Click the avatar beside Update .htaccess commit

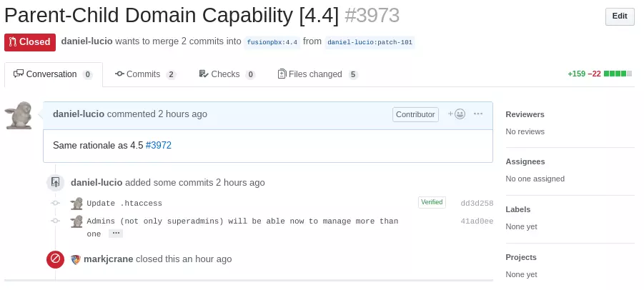click(76, 204)
